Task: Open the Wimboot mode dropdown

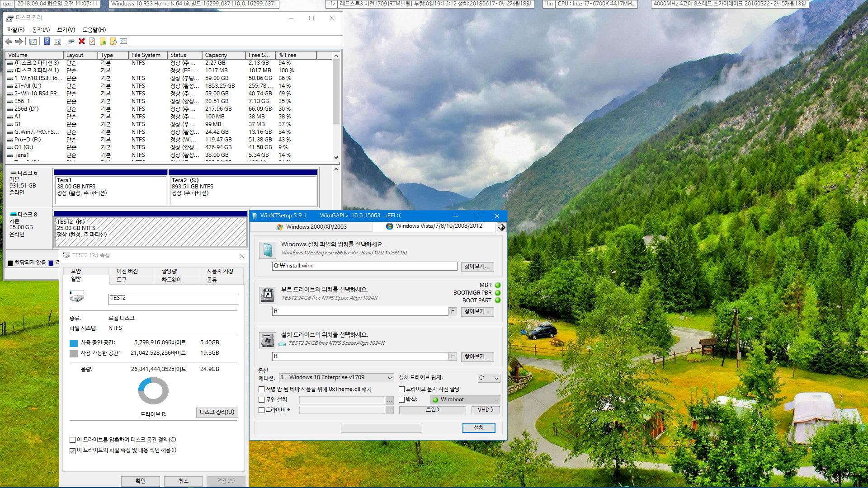Action: point(465,400)
